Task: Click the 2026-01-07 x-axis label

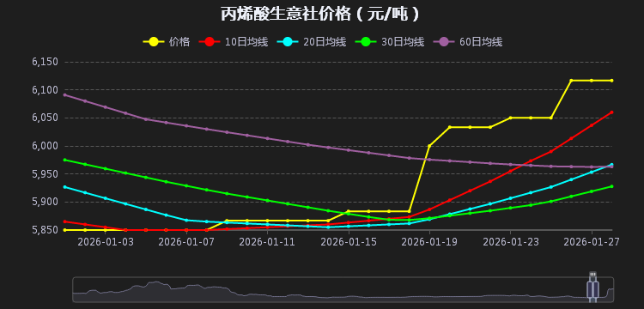Action: (186, 242)
